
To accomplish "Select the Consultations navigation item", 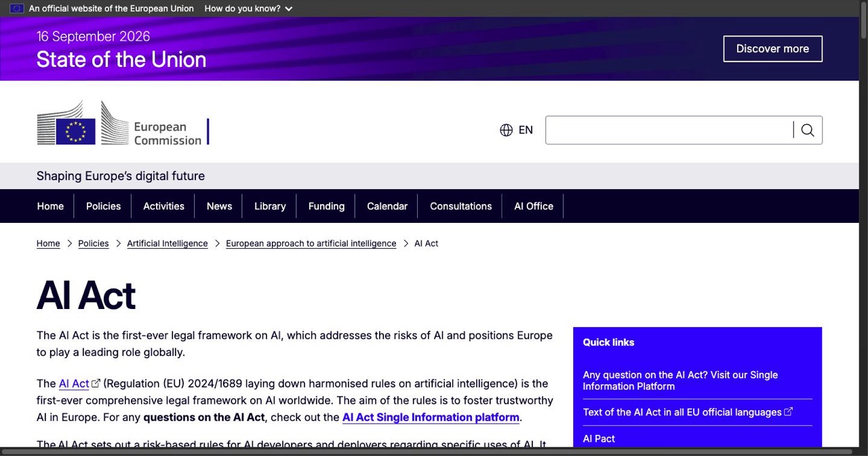I will [x=460, y=206].
